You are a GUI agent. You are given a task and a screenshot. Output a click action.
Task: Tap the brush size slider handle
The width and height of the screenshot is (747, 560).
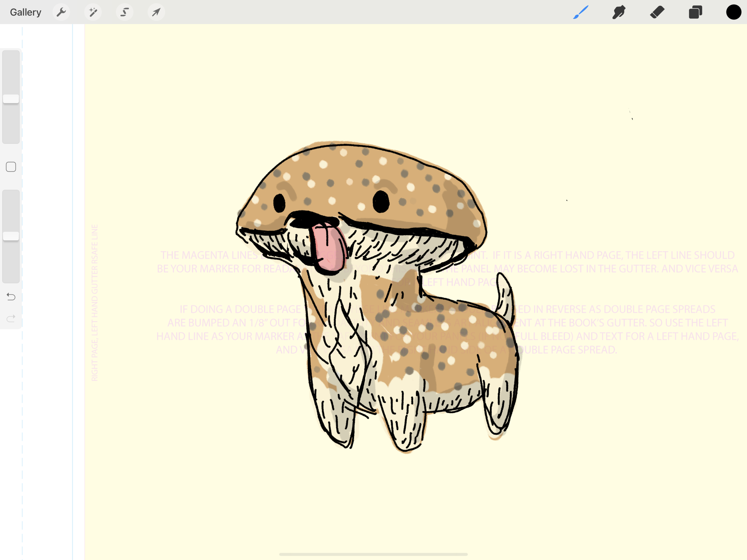pos(11,98)
